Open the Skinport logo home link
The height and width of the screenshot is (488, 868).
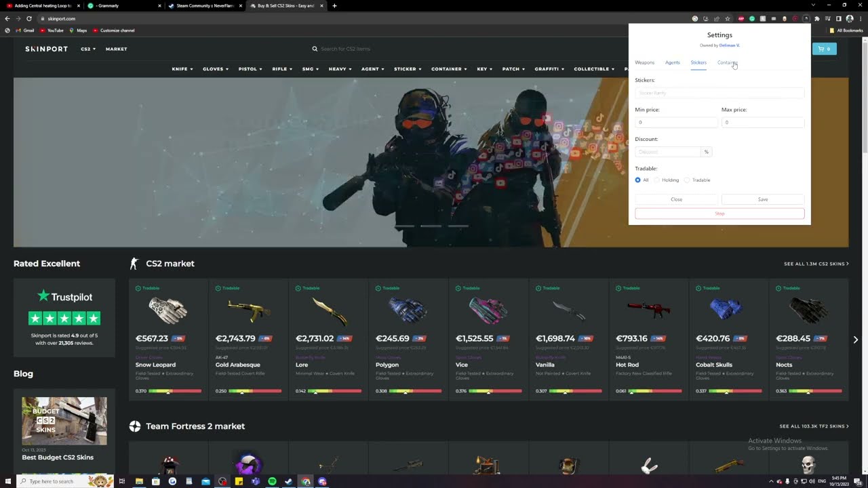click(46, 49)
